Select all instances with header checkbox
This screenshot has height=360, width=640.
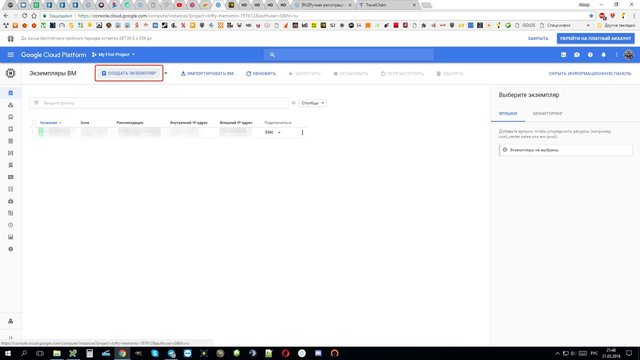[34, 122]
